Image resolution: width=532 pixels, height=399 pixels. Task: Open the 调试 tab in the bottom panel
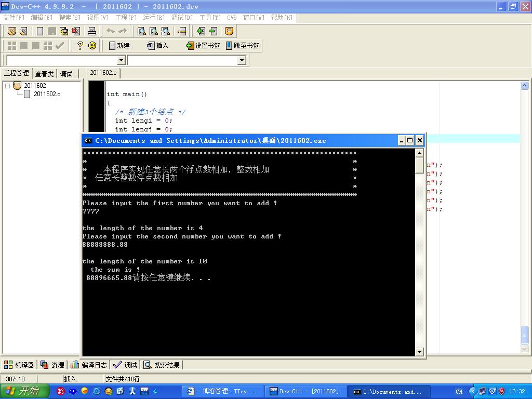[x=125, y=365]
